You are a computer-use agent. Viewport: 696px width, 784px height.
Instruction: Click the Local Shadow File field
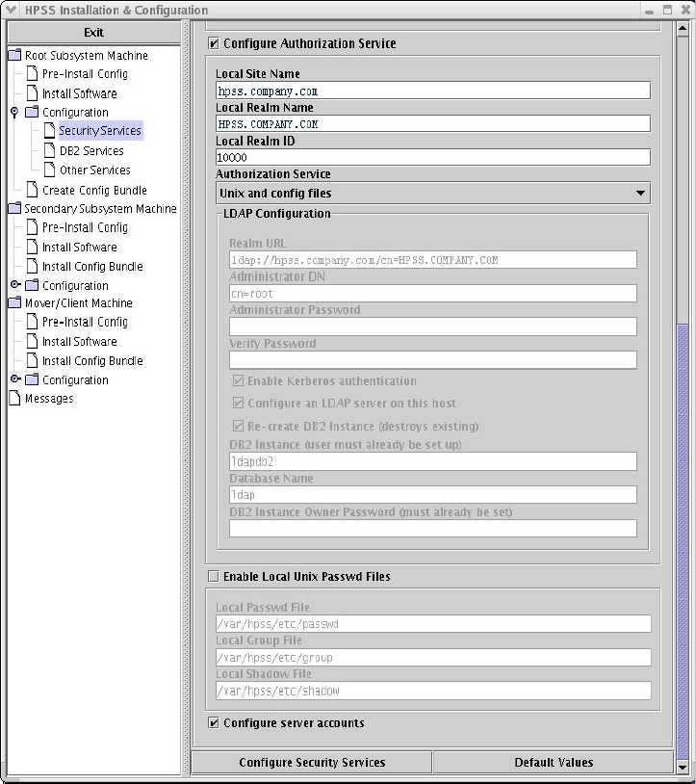[433, 691]
